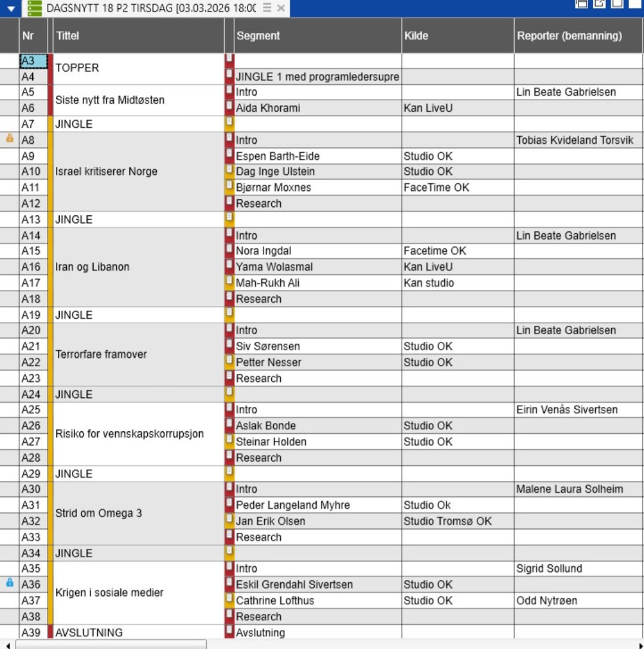Select reporter 'Odd Nytrøen'
The image size is (644, 649).
(578, 601)
